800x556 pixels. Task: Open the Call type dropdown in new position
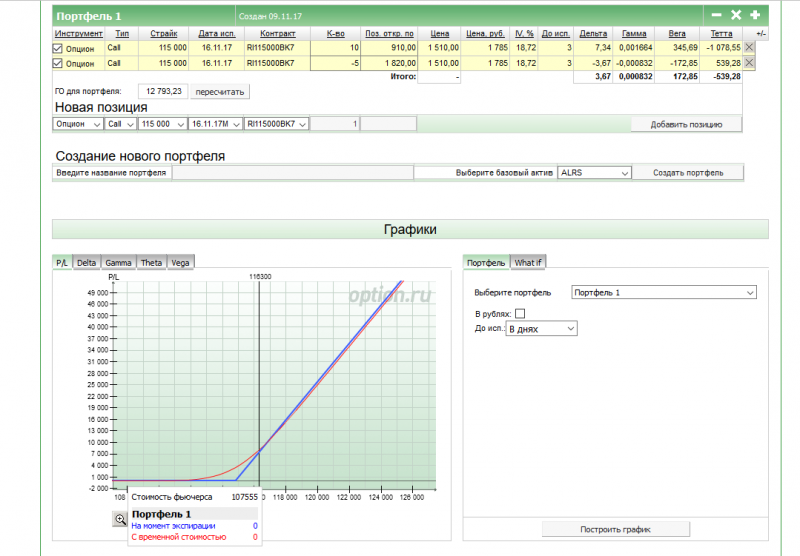click(120, 124)
